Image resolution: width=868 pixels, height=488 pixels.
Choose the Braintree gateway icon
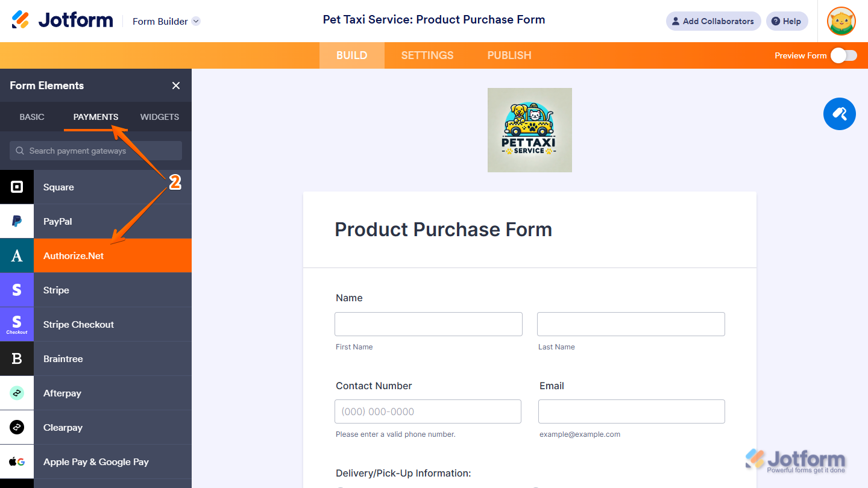tap(17, 358)
